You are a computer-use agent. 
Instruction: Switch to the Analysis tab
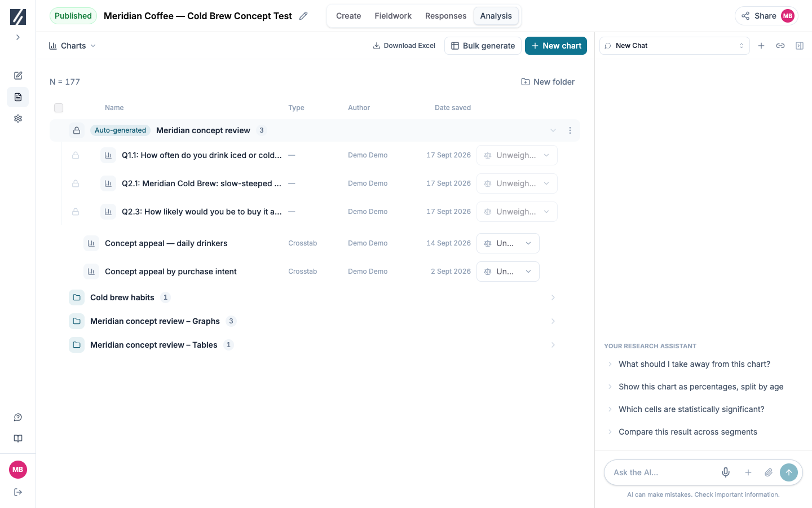pos(496,16)
